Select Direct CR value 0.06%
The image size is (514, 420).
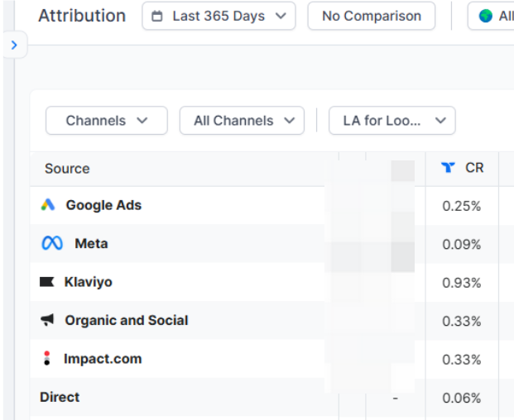tap(462, 398)
